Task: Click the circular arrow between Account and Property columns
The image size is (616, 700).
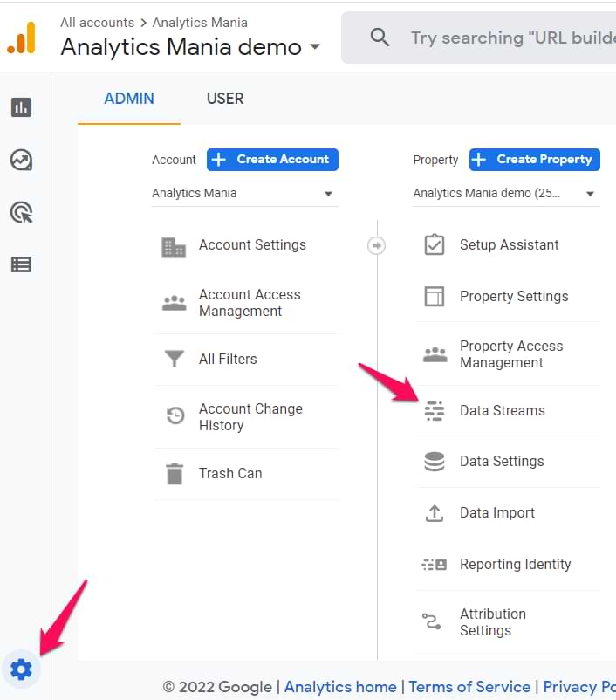Action: pyautogui.click(x=376, y=246)
